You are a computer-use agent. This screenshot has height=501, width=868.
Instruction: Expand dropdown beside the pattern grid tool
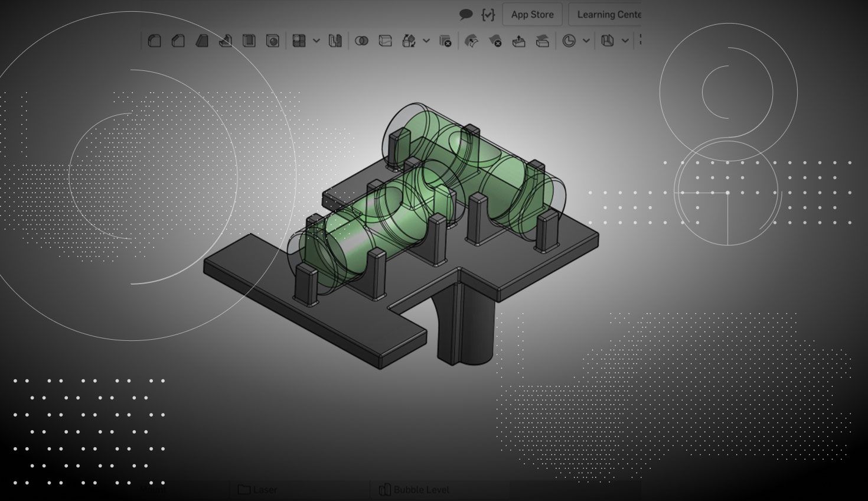coord(316,41)
